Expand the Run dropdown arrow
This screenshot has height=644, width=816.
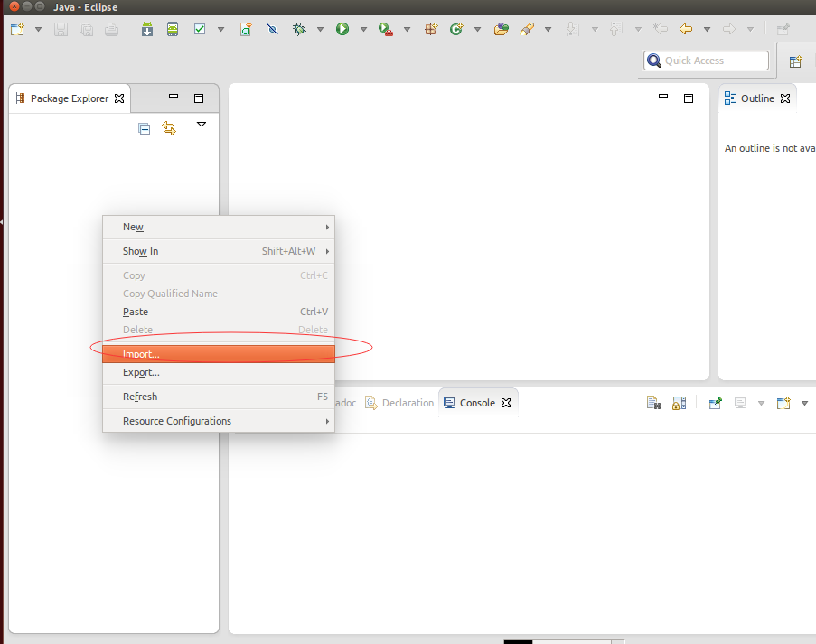364,30
